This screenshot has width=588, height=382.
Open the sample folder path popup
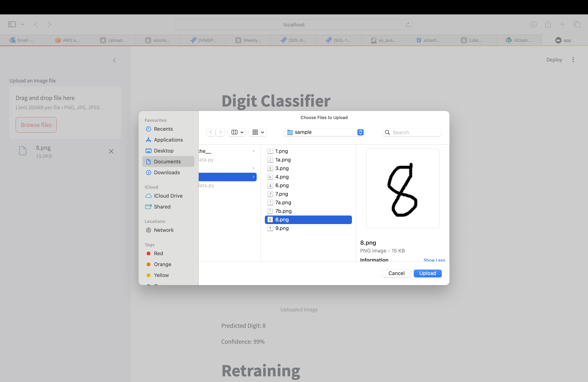[x=324, y=132]
